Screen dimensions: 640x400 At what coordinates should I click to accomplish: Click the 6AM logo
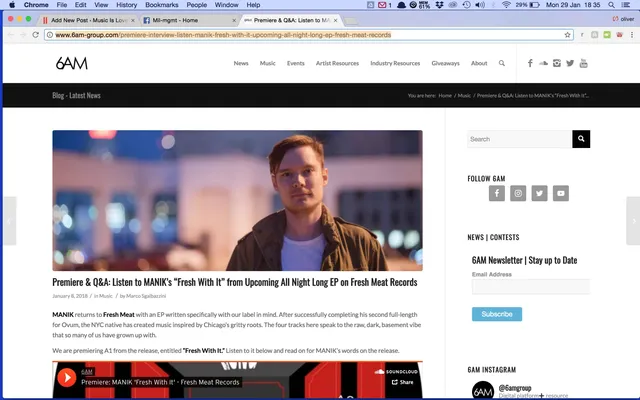pyautogui.click(x=72, y=63)
